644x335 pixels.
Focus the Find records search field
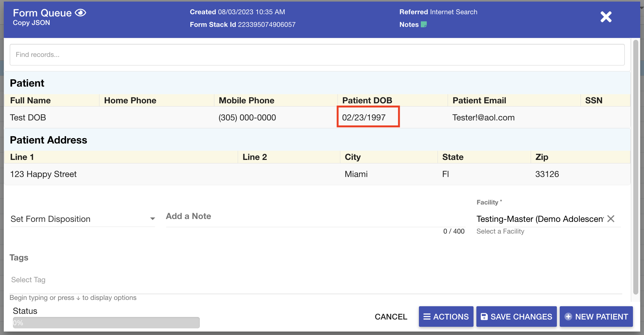317,55
